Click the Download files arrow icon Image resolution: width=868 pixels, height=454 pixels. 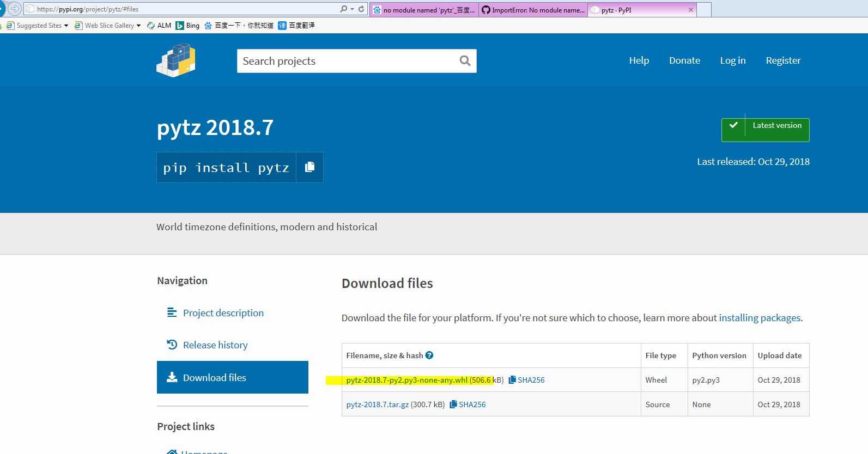172,377
